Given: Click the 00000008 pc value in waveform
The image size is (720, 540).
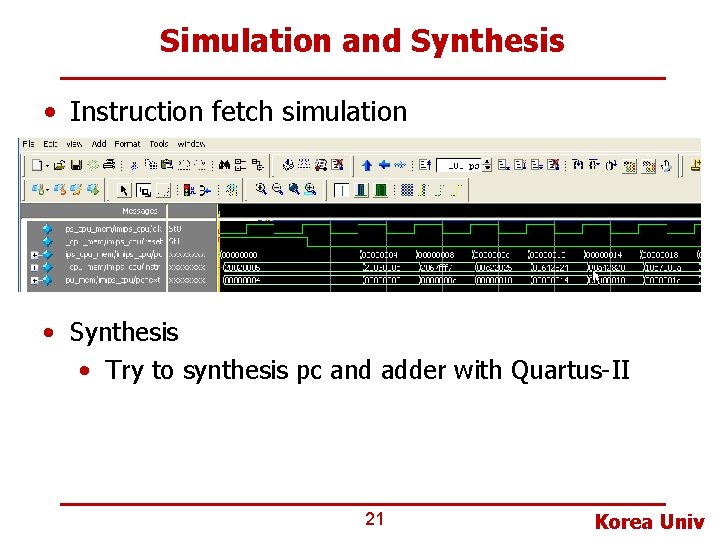Looking at the screenshot, I should pos(436,255).
